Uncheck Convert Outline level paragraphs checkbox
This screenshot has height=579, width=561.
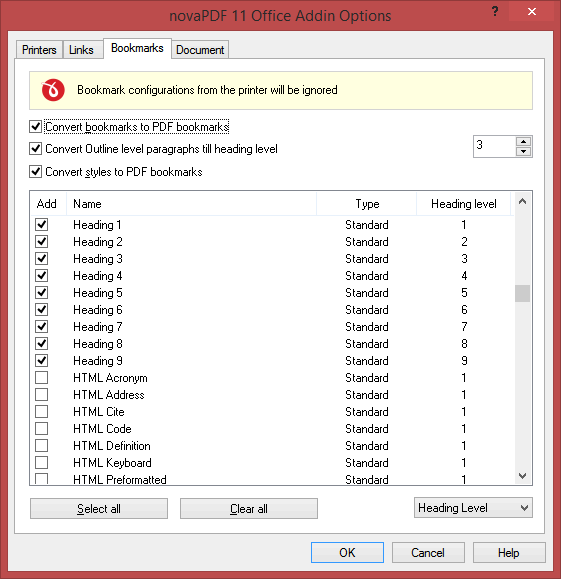click(x=35, y=149)
